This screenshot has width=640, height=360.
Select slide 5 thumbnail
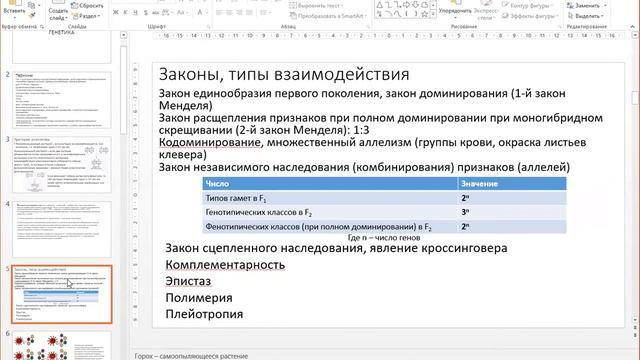coord(61,294)
